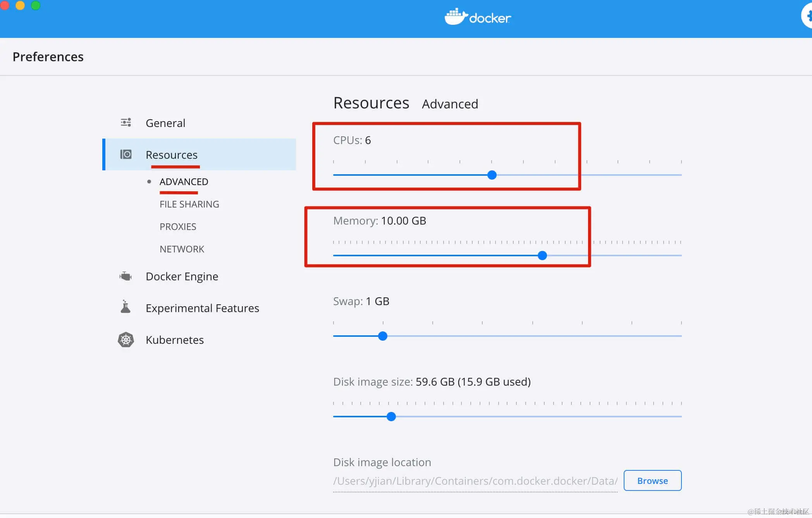Click the Resources disk icon in sidebar
The width and height of the screenshot is (812, 518).
tap(126, 154)
